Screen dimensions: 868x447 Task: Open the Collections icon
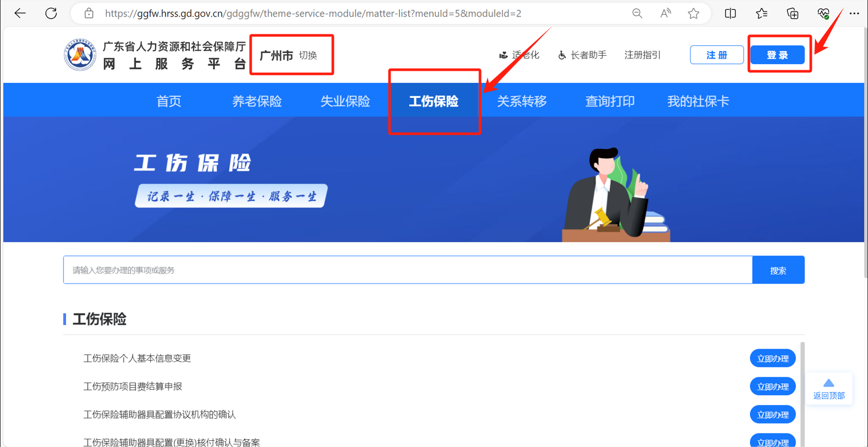coord(793,14)
